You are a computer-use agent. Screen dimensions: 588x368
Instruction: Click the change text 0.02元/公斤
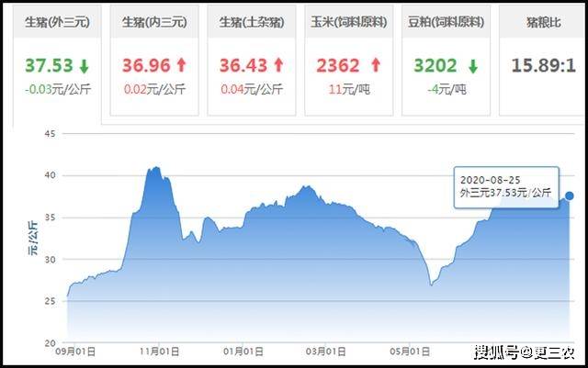coord(154,89)
